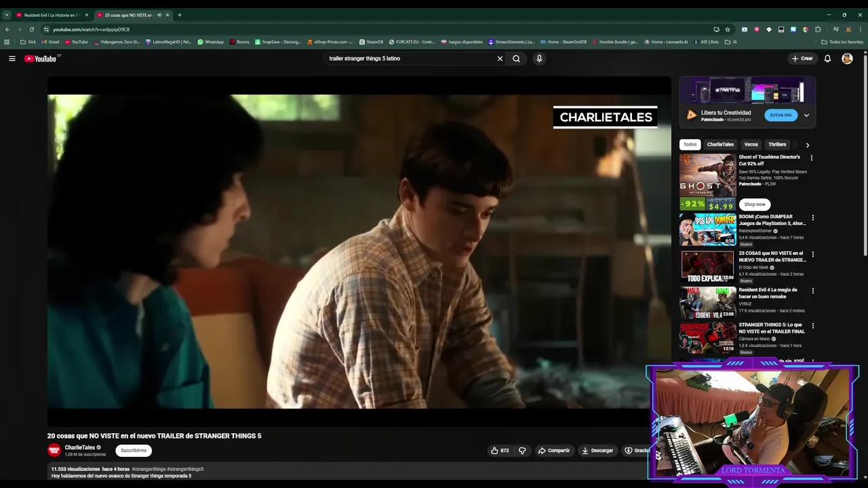This screenshot has height=488, width=868.
Task: Open the TODO EXPLICADO video thumbnail
Action: (x=707, y=266)
